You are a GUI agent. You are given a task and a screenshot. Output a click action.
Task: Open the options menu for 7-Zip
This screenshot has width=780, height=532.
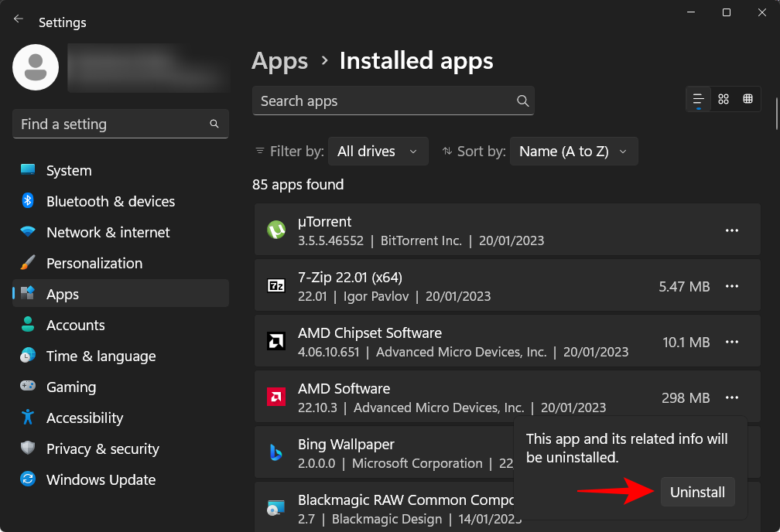[x=732, y=286]
